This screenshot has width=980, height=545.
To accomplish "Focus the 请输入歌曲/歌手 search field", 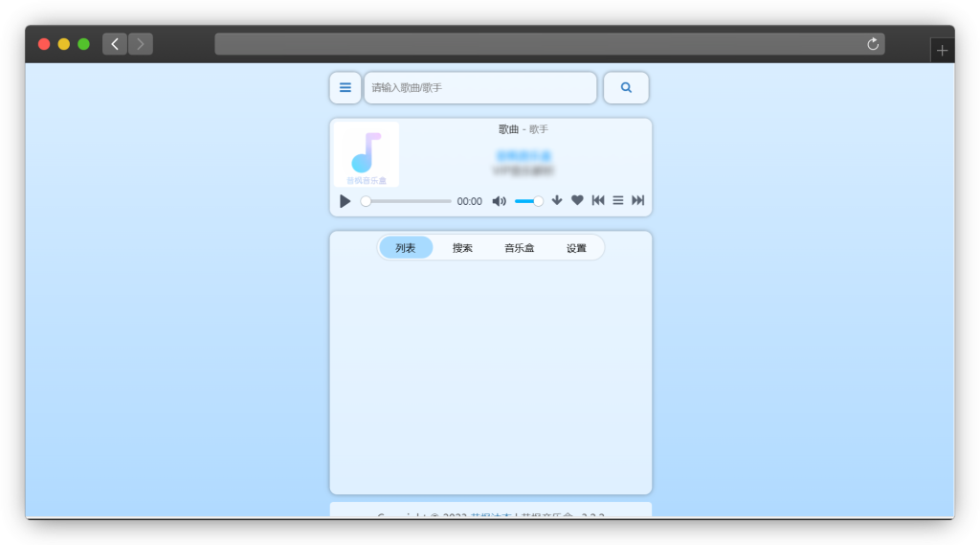I will click(479, 87).
